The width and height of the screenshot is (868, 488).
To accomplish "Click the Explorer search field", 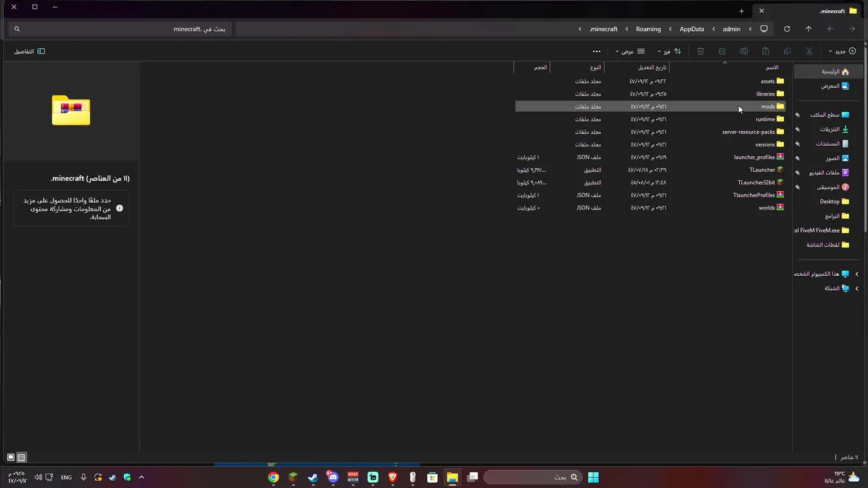I will [x=121, y=29].
